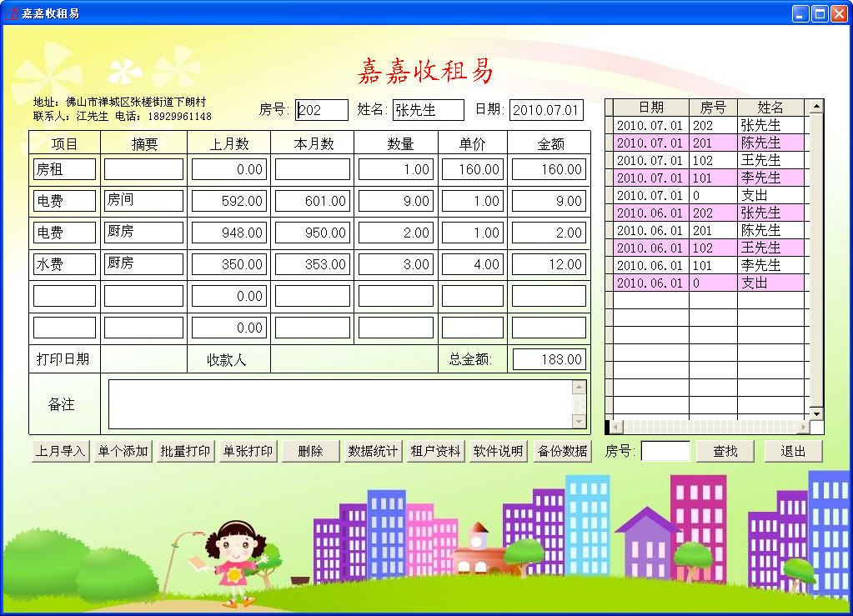The width and height of the screenshot is (853, 616).
Task: Close the 嘉嘉收租易 window
Action: point(840,13)
